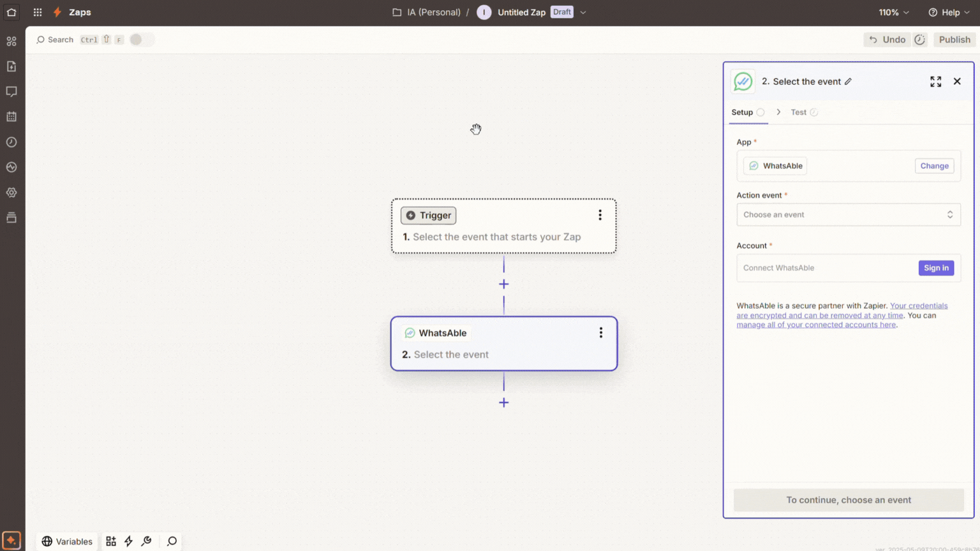This screenshot has width=980, height=551.
Task: Open the activity pulse sidebar icon
Action: [x=11, y=167]
